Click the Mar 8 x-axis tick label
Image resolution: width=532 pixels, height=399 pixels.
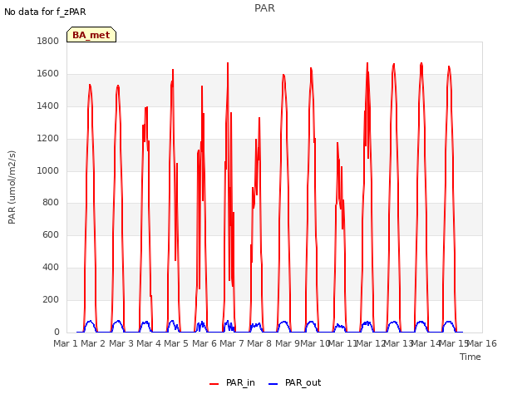pyautogui.click(x=259, y=343)
